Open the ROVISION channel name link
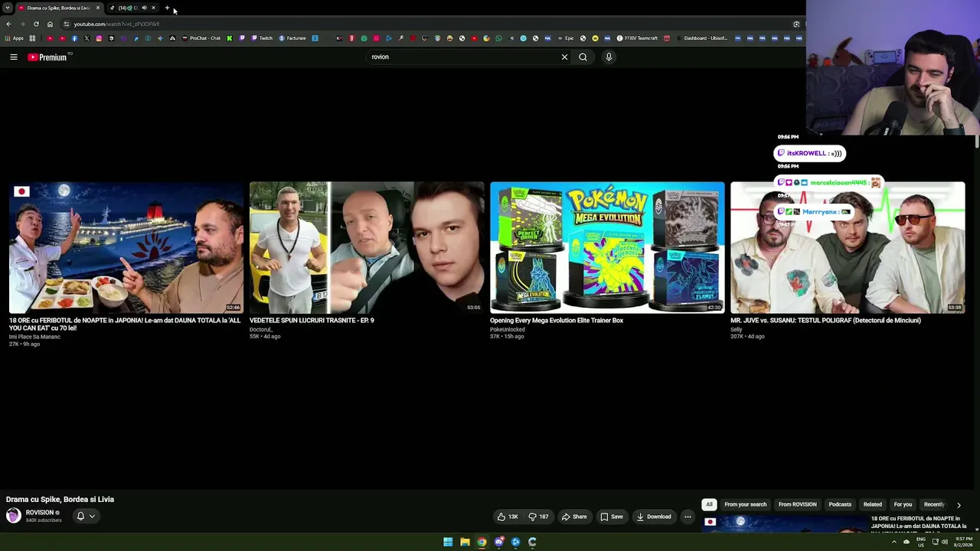 click(40, 513)
